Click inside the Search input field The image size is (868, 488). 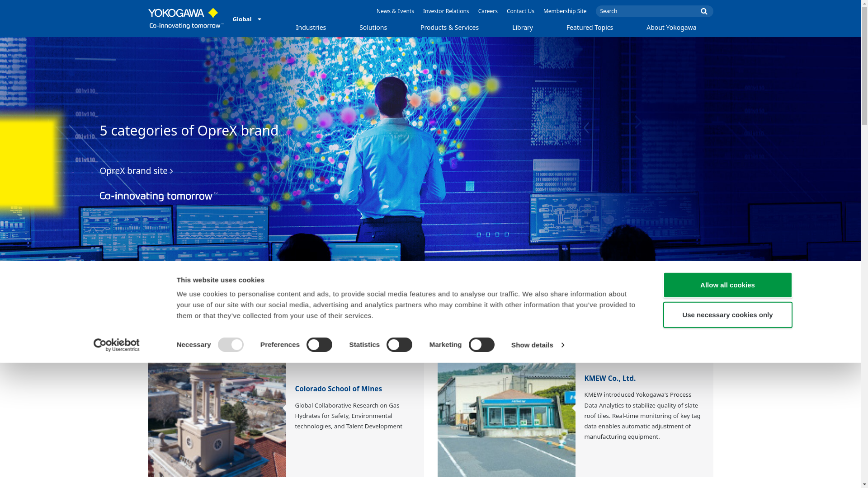[646, 11]
